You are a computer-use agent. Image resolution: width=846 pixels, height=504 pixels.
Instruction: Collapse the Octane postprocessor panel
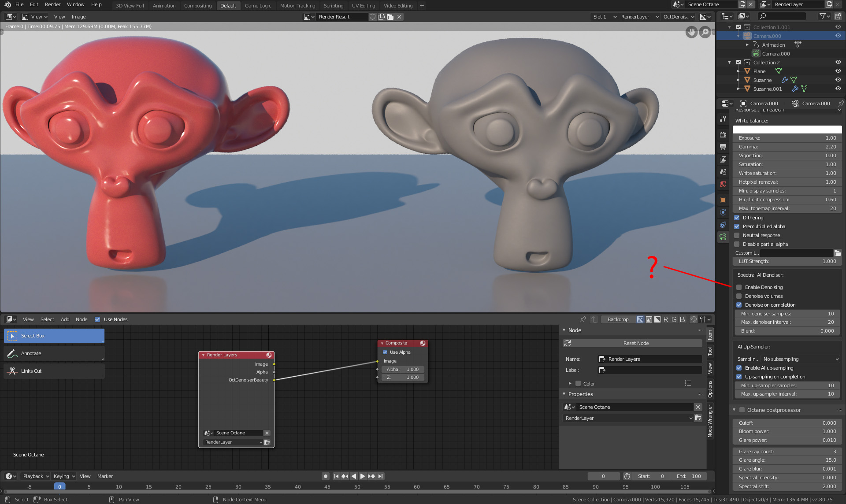pyautogui.click(x=734, y=410)
